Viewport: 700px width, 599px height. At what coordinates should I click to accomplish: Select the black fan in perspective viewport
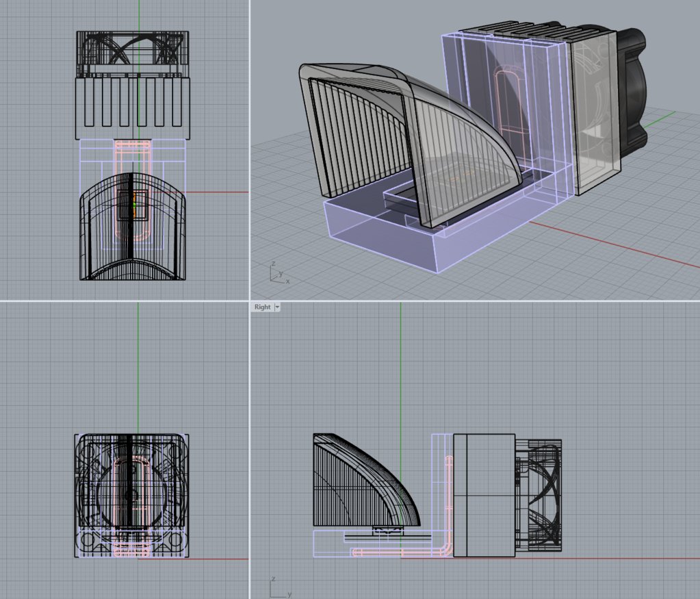tap(632, 92)
